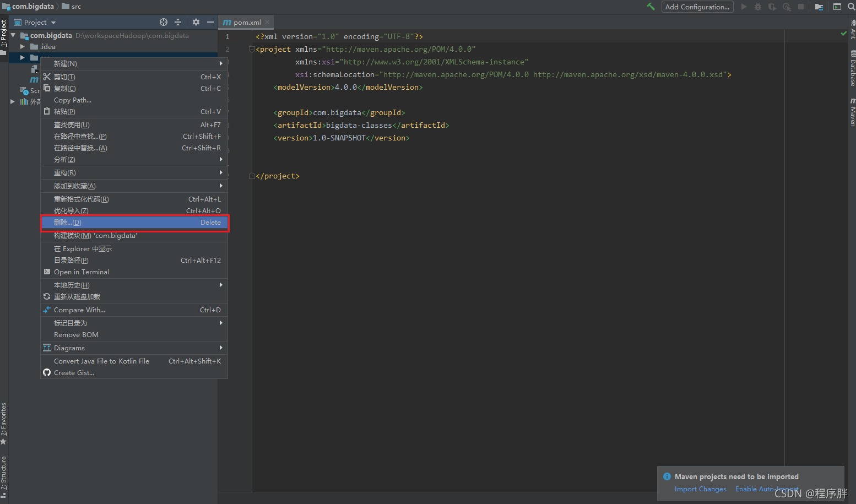Choose Open in Terminal from the context menu
The width and height of the screenshot is (856, 504).
pyautogui.click(x=134, y=272)
